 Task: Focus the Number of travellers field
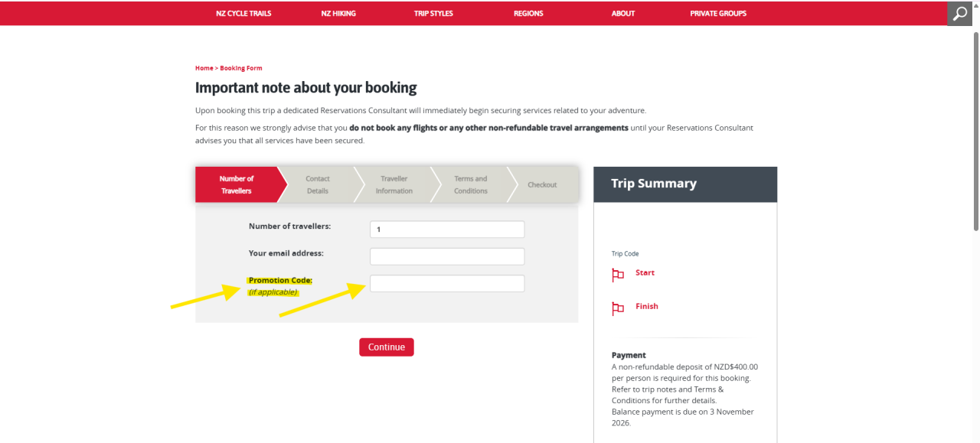[447, 229]
